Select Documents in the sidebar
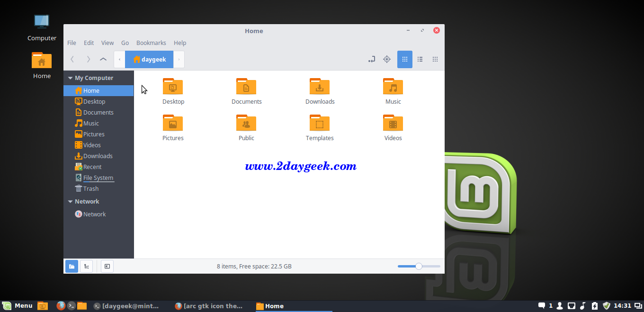This screenshot has height=312, width=644. (x=98, y=112)
